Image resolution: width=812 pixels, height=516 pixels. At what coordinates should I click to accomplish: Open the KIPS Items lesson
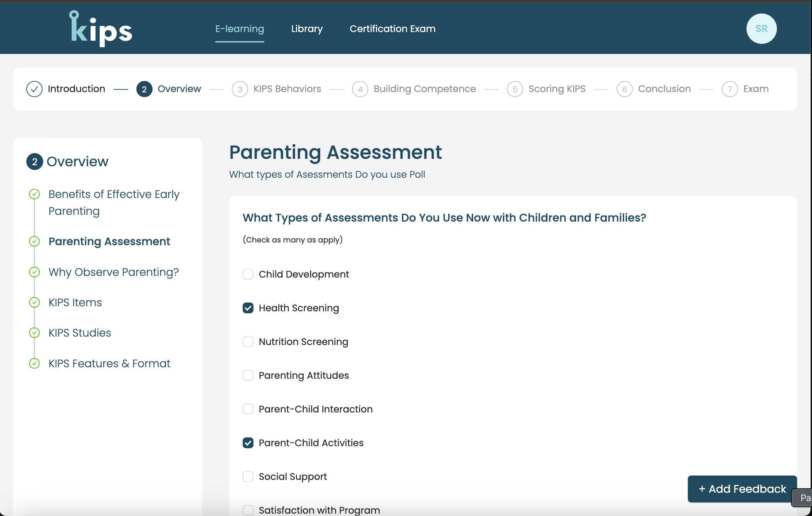(x=75, y=302)
